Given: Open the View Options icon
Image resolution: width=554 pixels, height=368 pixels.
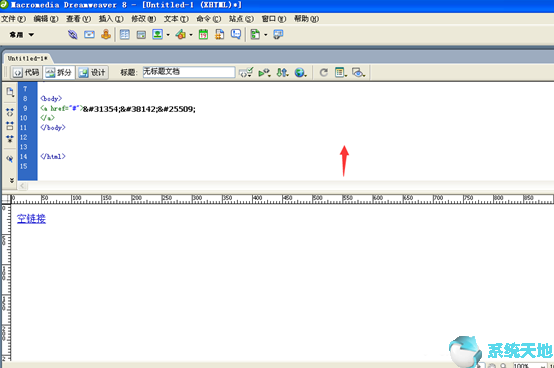Looking at the screenshot, I should (x=341, y=73).
